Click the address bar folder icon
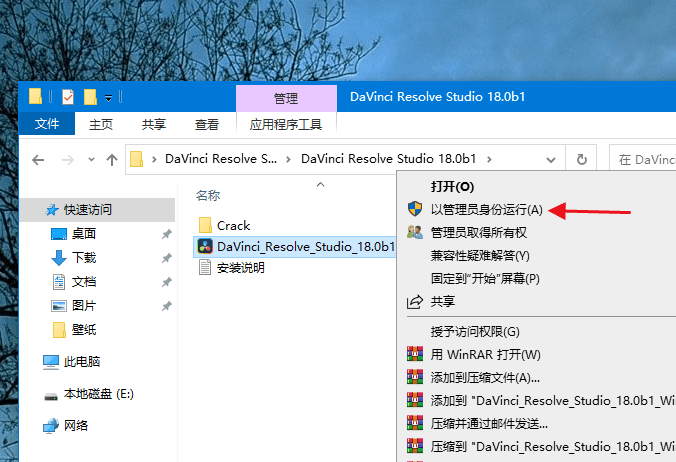The width and height of the screenshot is (676, 462). [x=136, y=159]
